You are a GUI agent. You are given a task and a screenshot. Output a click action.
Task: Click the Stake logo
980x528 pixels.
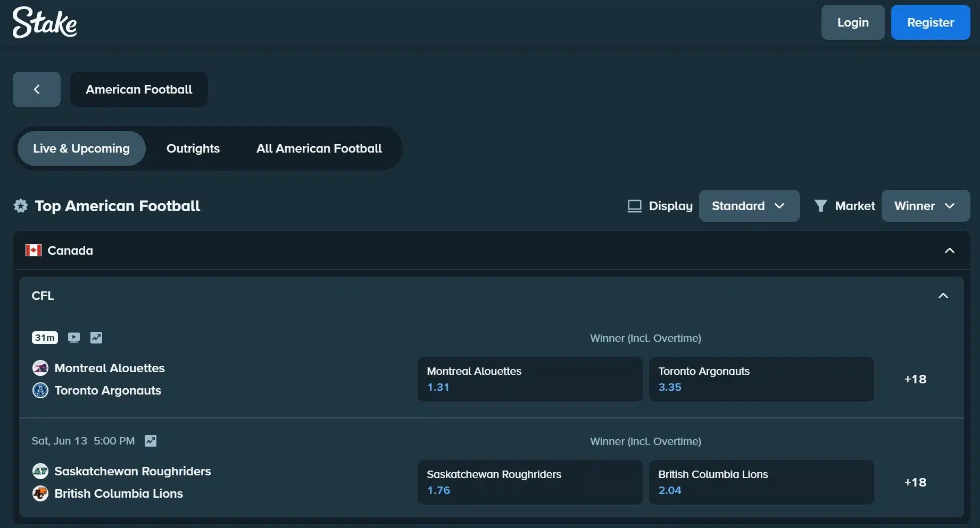tap(45, 22)
